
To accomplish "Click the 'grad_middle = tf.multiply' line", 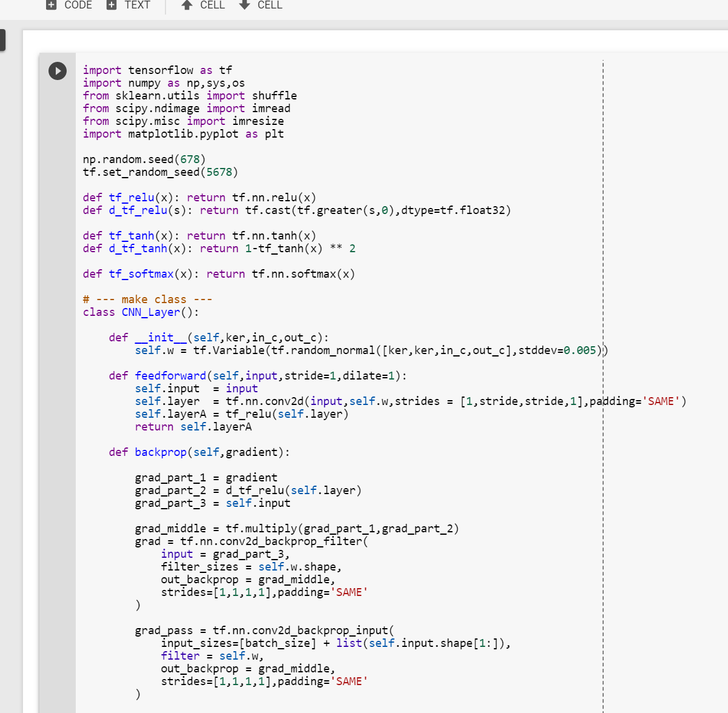I will [x=297, y=529].
